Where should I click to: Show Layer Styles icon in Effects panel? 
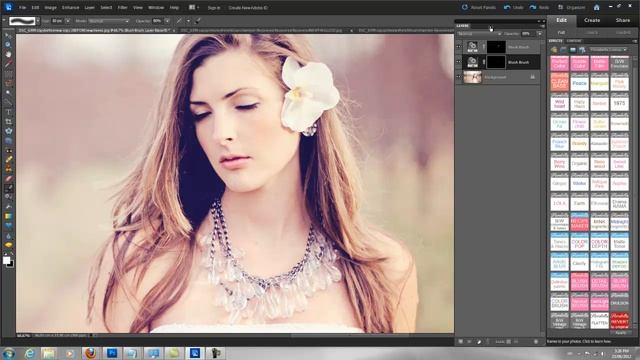pos(563,50)
